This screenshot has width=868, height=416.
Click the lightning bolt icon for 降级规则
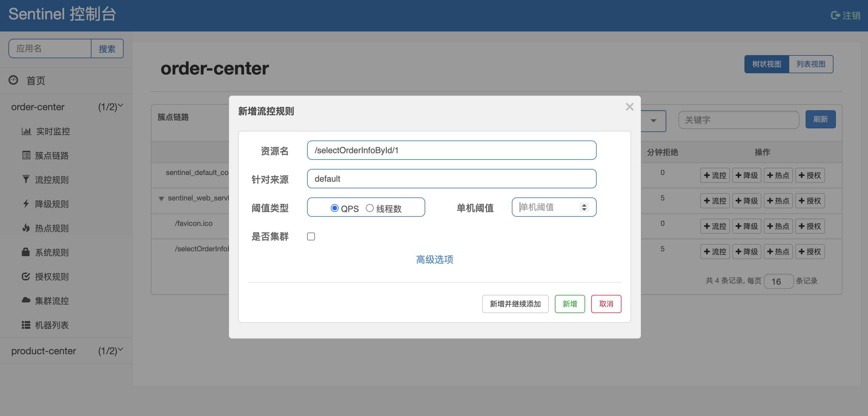26,203
